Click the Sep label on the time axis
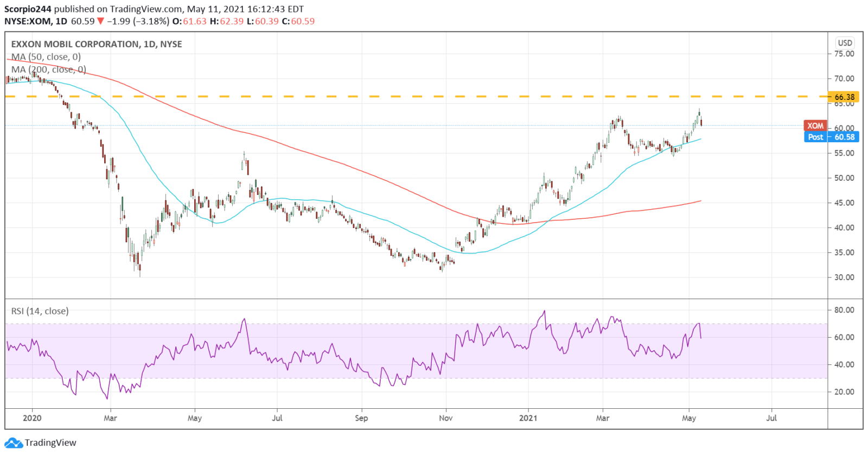The height and width of the screenshot is (456, 868). 361,418
